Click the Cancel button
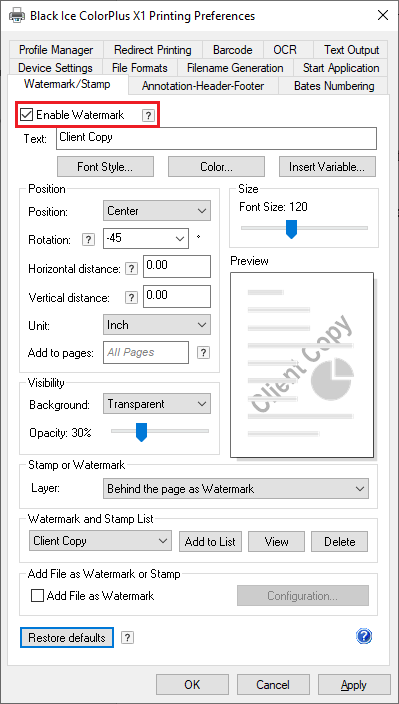This screenshot has height=704, width=399. pyautogui.click(x=273, y=684)
